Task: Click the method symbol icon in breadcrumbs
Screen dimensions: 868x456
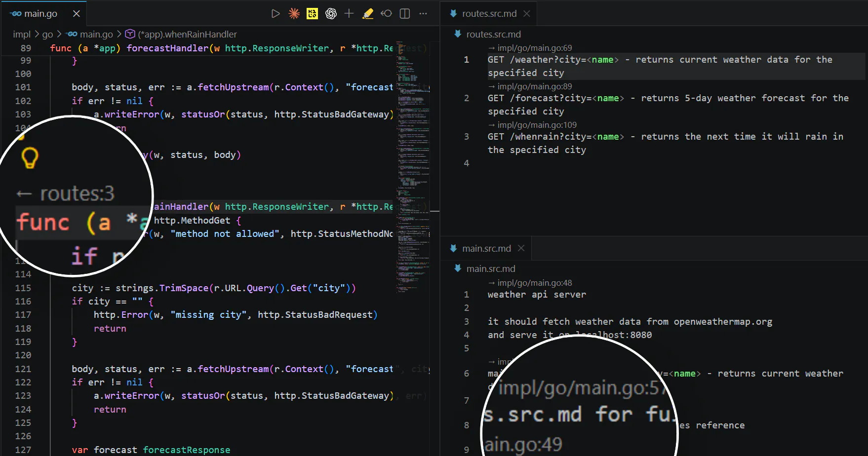Action: click(130, 34)
